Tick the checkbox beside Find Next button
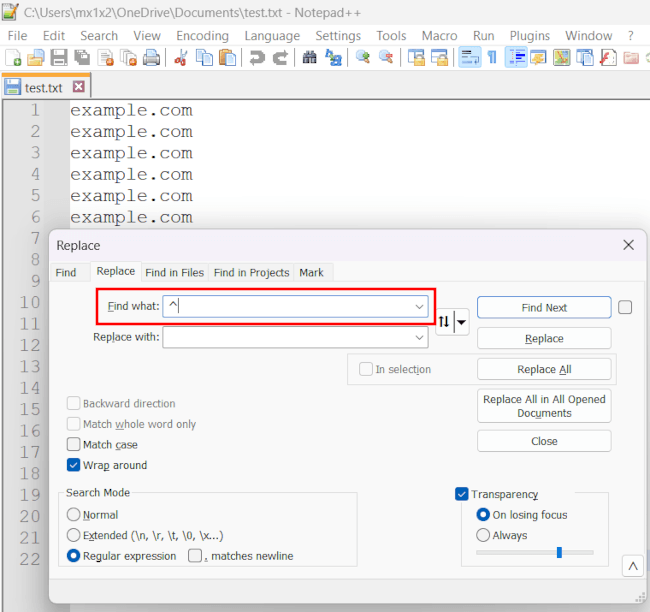 click(x=625, y=307)
